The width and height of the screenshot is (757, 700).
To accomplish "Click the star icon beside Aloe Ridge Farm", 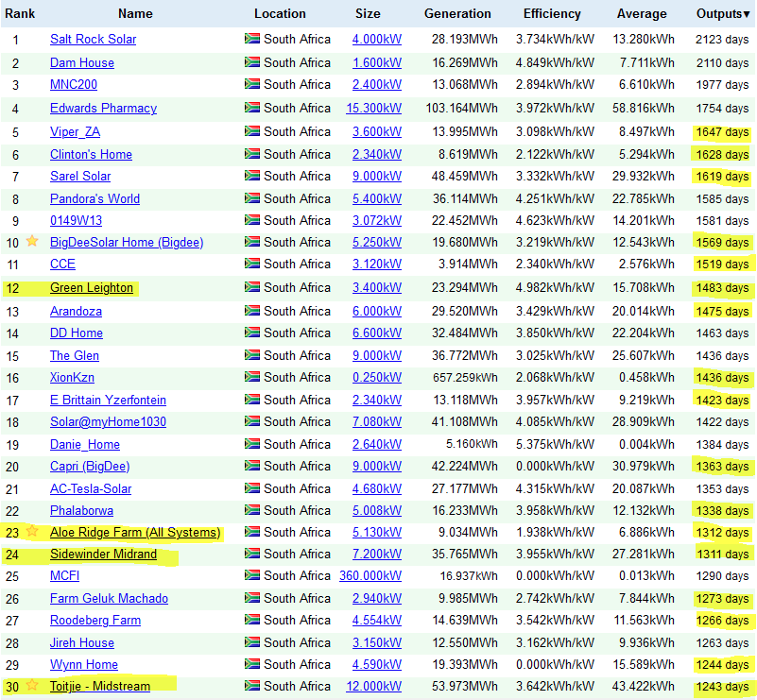I will (32, 531).
